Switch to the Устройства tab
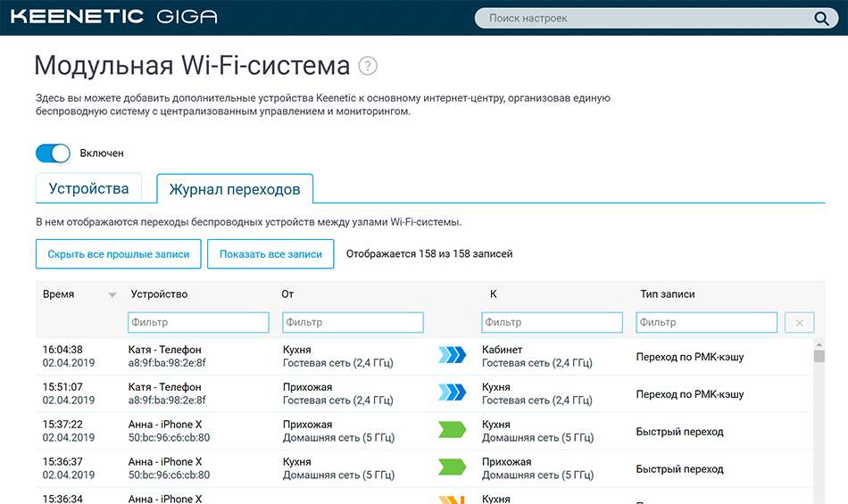 click(x=88, y=189)
